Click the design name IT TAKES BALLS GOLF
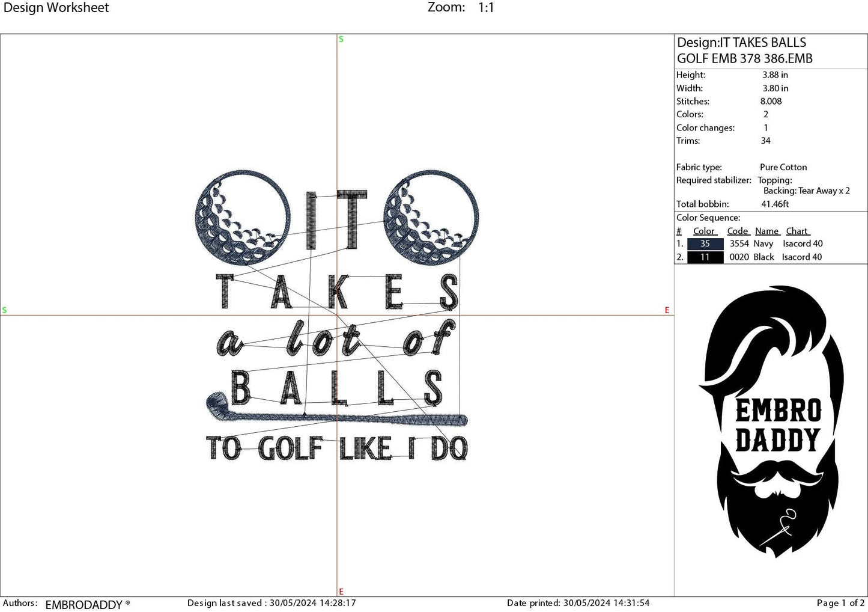Image resolution: width=868 pixels, height=612 pixels. click(745, 50)
